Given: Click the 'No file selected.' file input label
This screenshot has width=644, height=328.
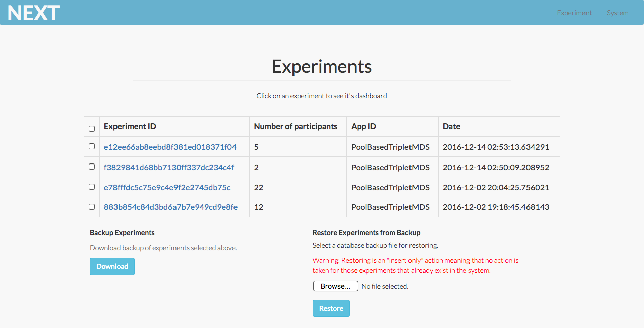Looking at the screenshot, I should click(385, 286).
